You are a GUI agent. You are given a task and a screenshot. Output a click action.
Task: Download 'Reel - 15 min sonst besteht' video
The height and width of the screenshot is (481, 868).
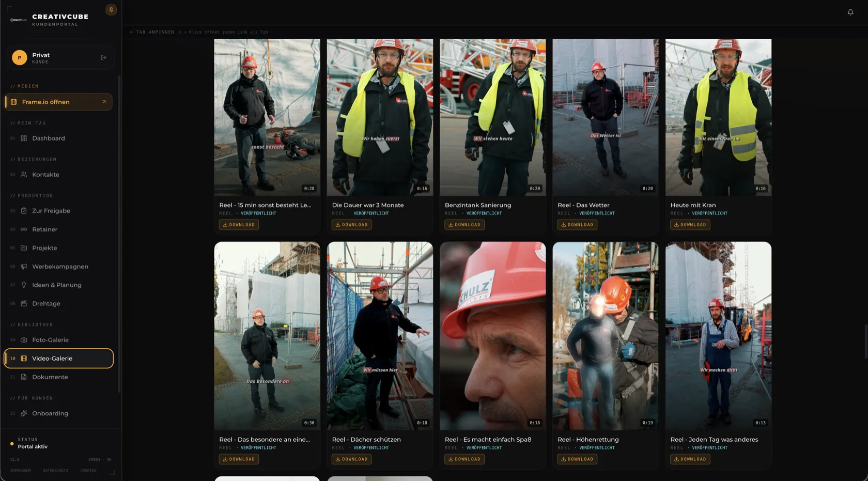(x=239, y=225)
